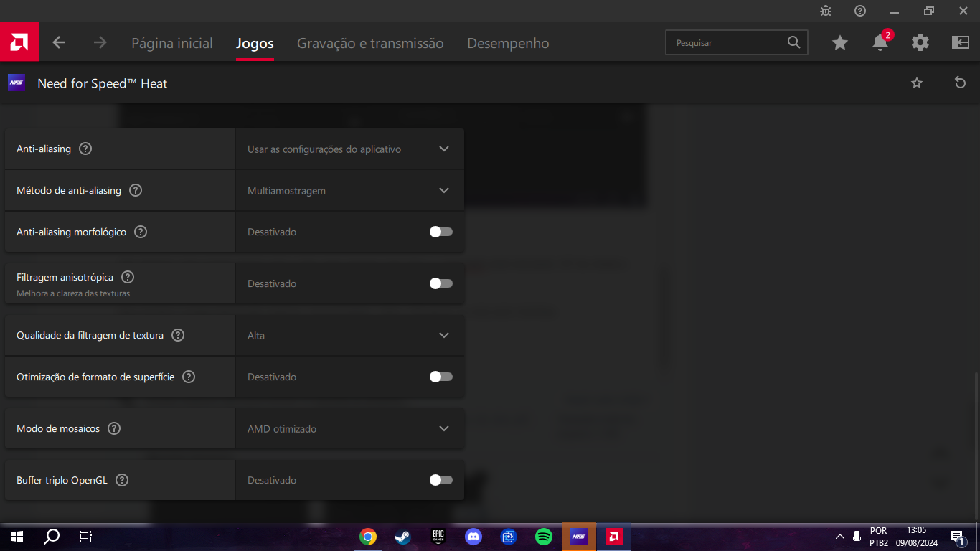Image resolution: width=980 pixels, height=551 pixels.
Task: Click the Need for Speed Heat game icon
Action: [x=17, y=83]
